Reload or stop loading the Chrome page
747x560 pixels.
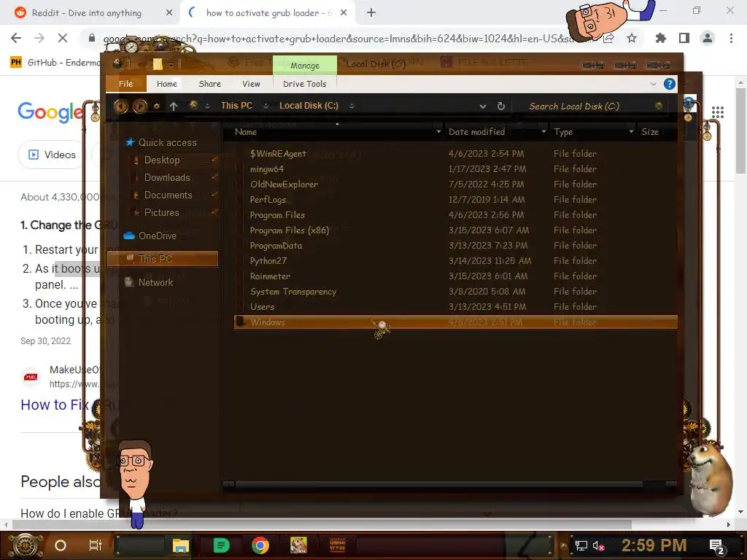click(63, 38)
